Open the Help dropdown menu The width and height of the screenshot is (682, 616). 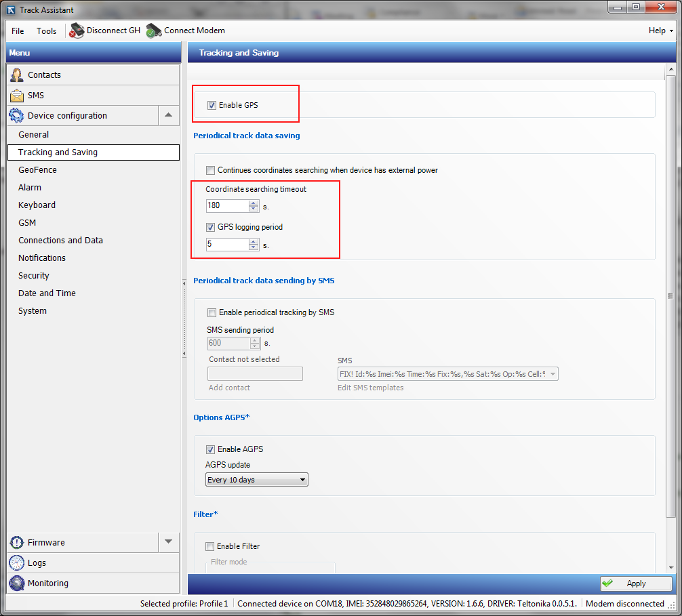tap(661, 30)
